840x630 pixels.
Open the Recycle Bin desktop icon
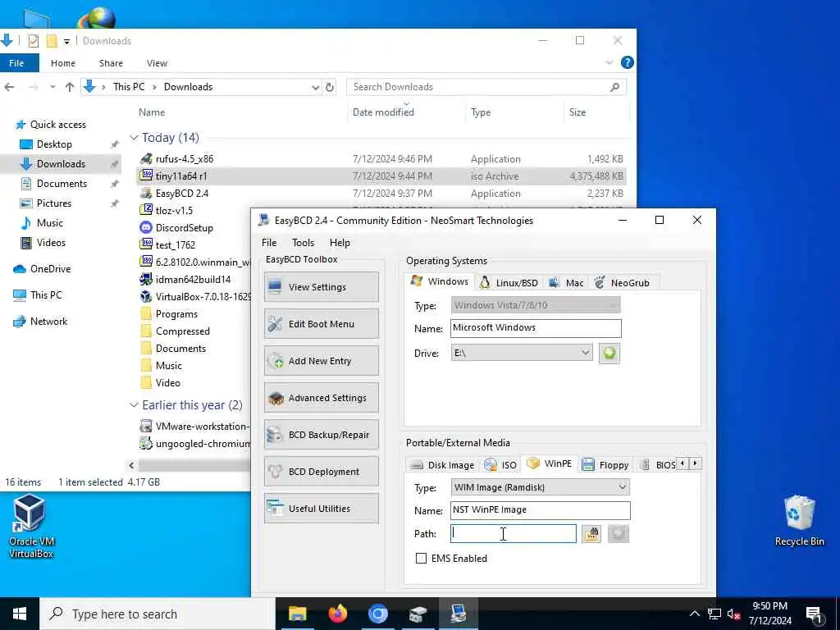pos(799,521)
